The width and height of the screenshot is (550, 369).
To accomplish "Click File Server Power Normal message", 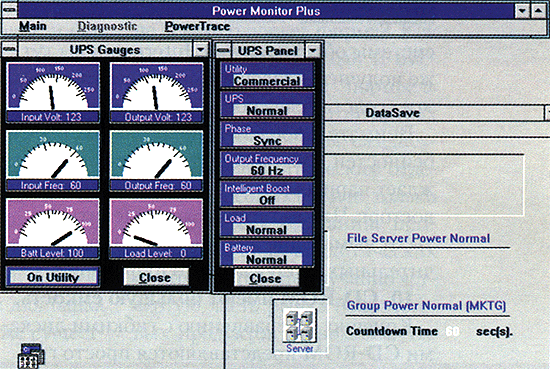I will 418,239.
